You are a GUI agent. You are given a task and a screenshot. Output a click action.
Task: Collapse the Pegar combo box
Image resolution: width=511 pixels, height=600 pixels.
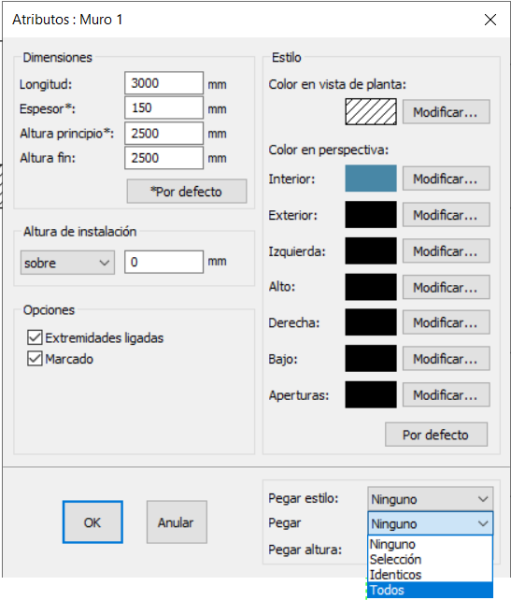tap(430, 523)
